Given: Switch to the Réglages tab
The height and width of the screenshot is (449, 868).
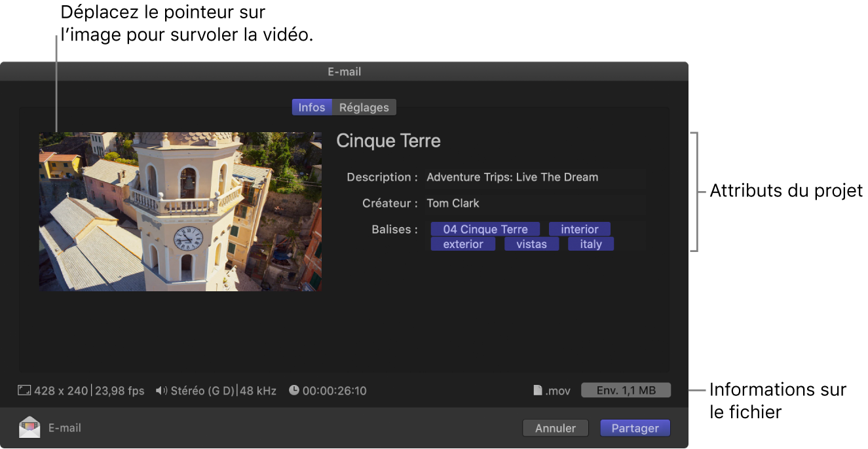Looking at the screenshot, I should pos(364,107).
